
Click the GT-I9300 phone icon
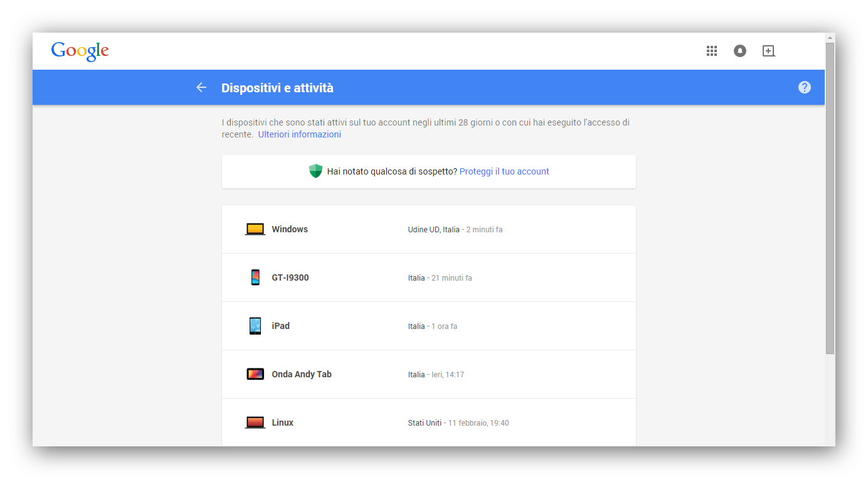pyautogui.click(x=255, y=277)
